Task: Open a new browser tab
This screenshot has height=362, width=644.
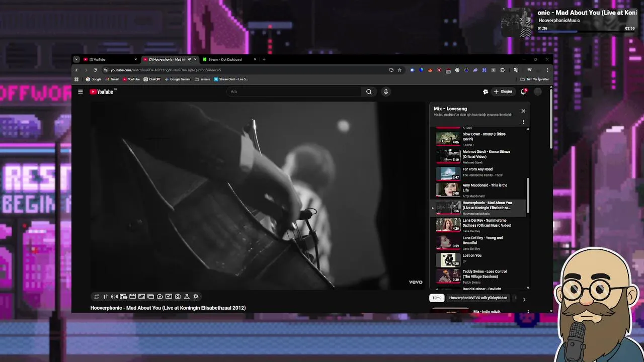Action: click(264, 59)
